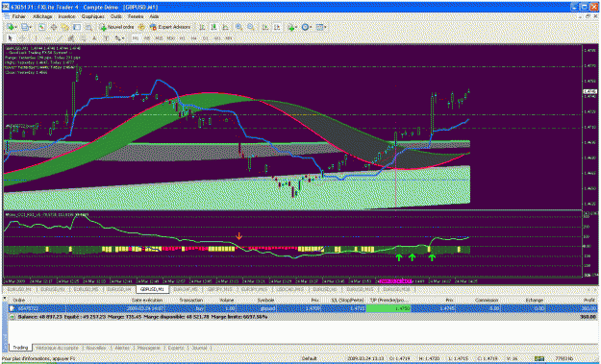Sort by the Volume column header
The width and height of the screenshot is (601, 364).
[226, 300]
